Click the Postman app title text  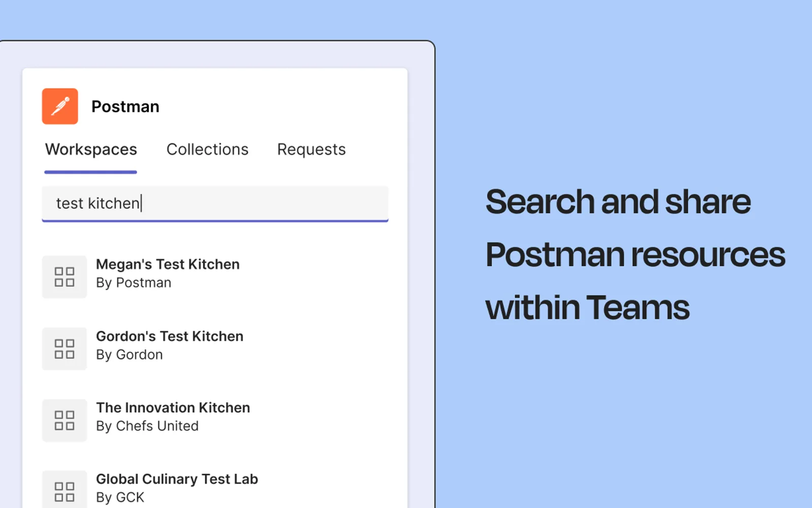tap(125, 107)
